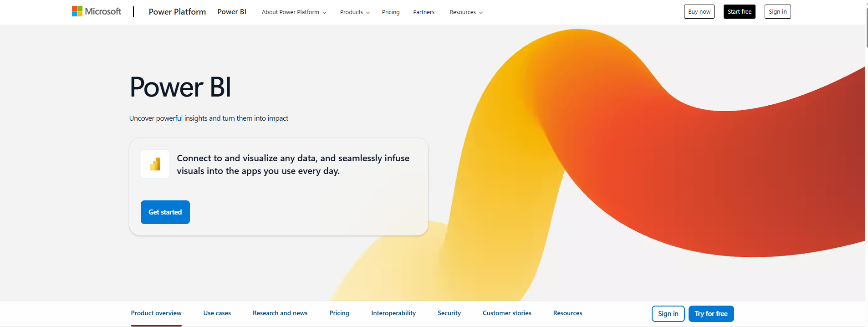Open the Power Platform home link
868x327 pixels.
pyautogui.click(x=177, y=12)
